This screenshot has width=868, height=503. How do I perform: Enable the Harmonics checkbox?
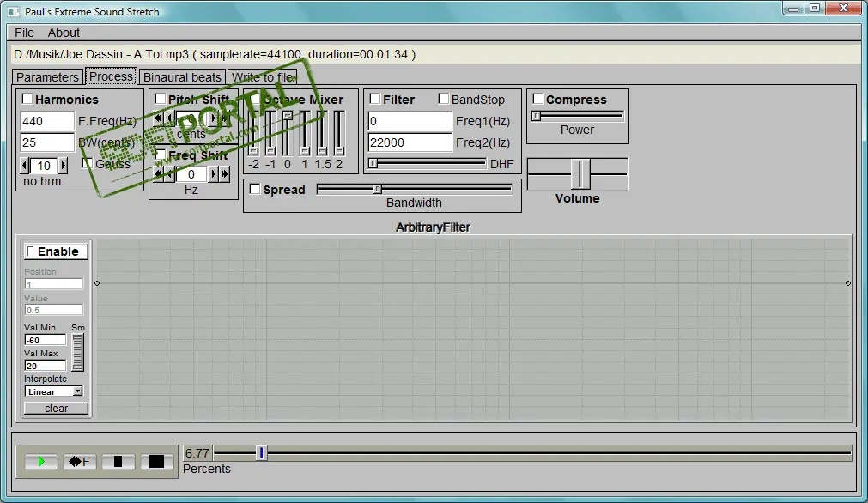pyautogui.click(x=27, y=99)
